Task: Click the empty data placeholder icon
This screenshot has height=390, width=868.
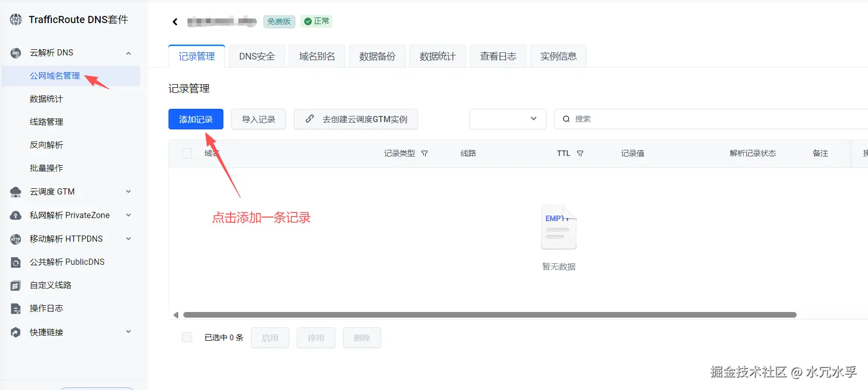Action: (x=559, y=227)
